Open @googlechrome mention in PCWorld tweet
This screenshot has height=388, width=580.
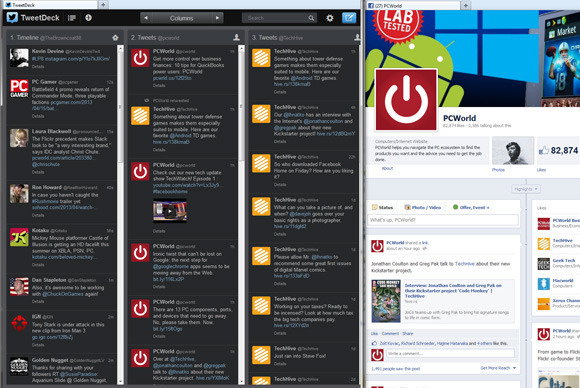tap(171, 266)
